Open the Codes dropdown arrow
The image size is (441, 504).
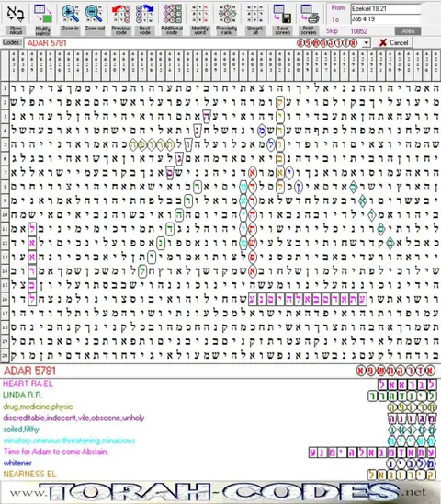click(x=367, y=42)
